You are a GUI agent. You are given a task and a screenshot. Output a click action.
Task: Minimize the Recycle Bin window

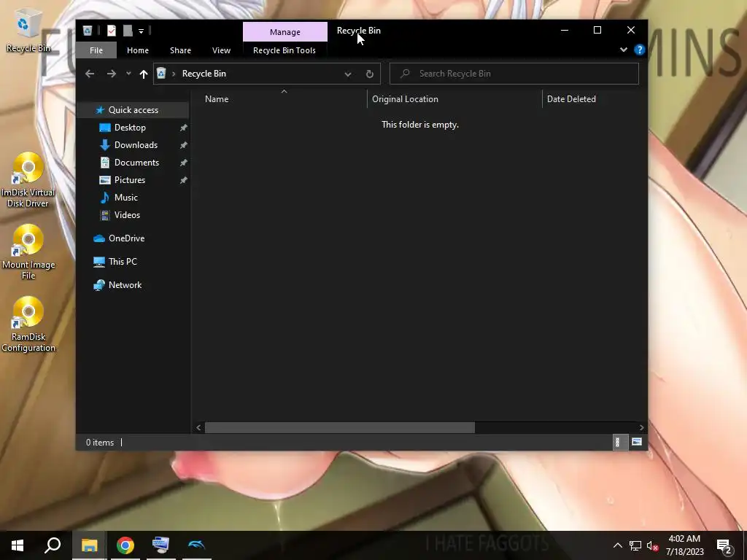coord(565,31)
